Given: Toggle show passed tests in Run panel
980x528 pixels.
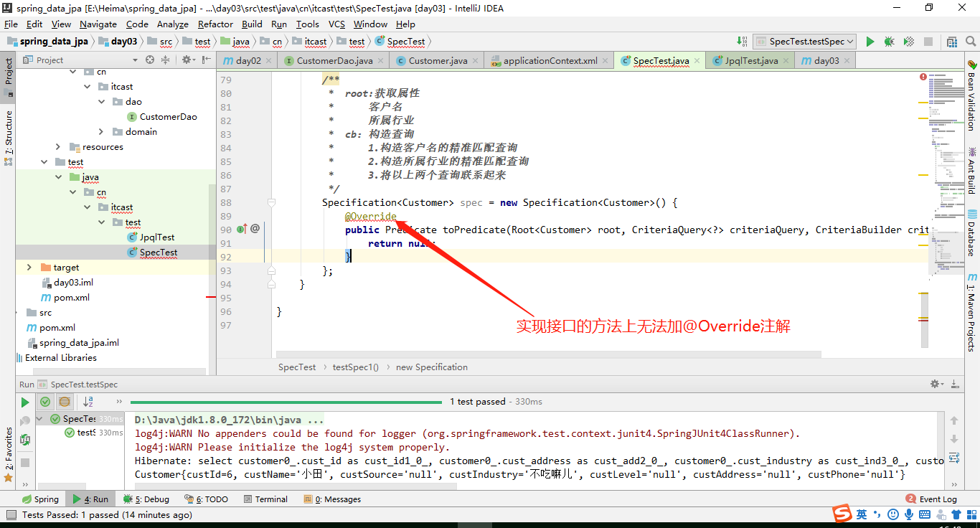Looking at the screenshot, I should [45, 402].
